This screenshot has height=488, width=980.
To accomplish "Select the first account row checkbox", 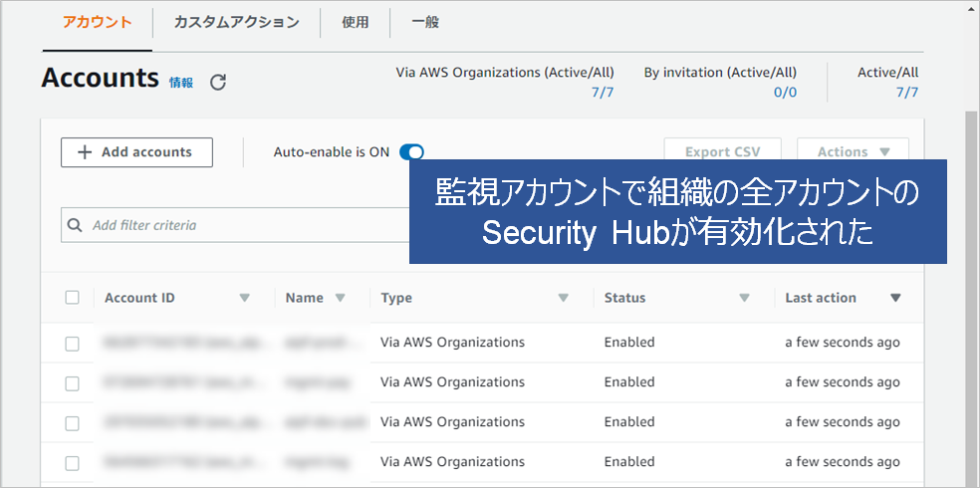I will coord(72,344).
